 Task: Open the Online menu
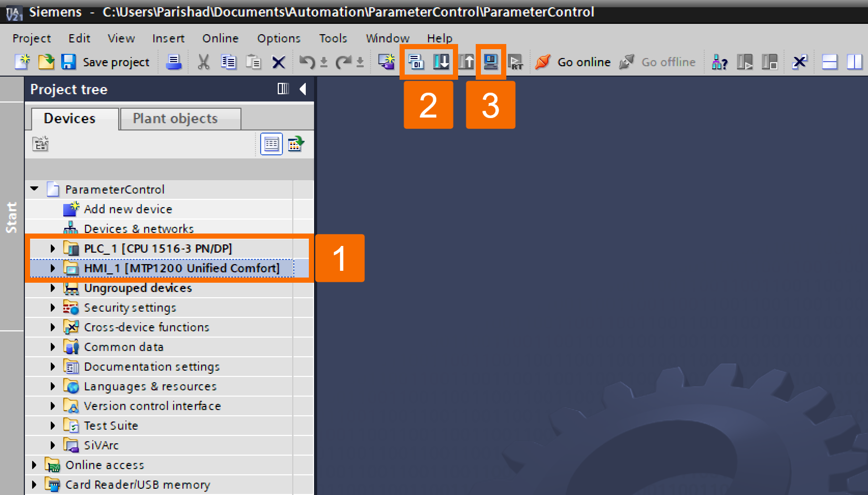click(220, 38)
